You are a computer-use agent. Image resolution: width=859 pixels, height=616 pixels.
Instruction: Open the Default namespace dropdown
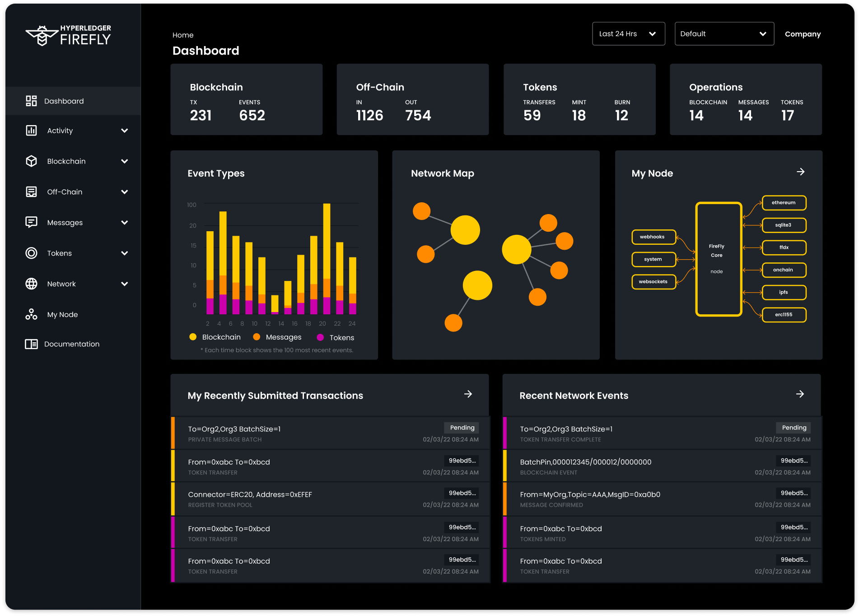click(x=724, y=33)
